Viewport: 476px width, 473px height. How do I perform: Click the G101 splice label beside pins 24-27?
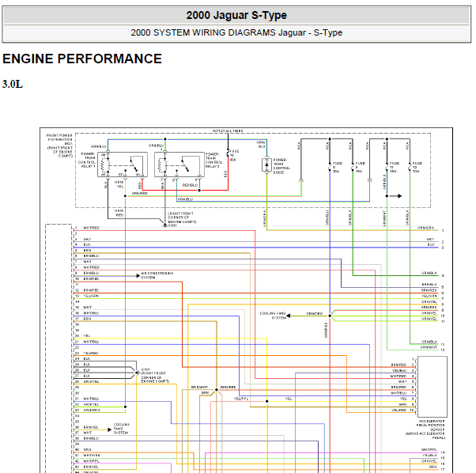(155, 375)
